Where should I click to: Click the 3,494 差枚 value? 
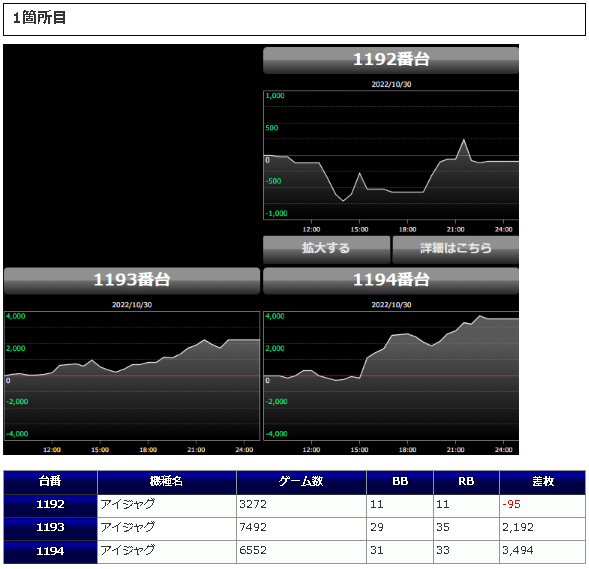click(518, 551)
